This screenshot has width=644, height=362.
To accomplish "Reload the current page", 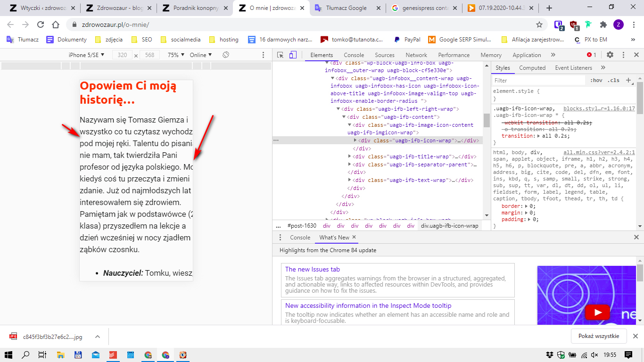I will [x=41, y=25].
